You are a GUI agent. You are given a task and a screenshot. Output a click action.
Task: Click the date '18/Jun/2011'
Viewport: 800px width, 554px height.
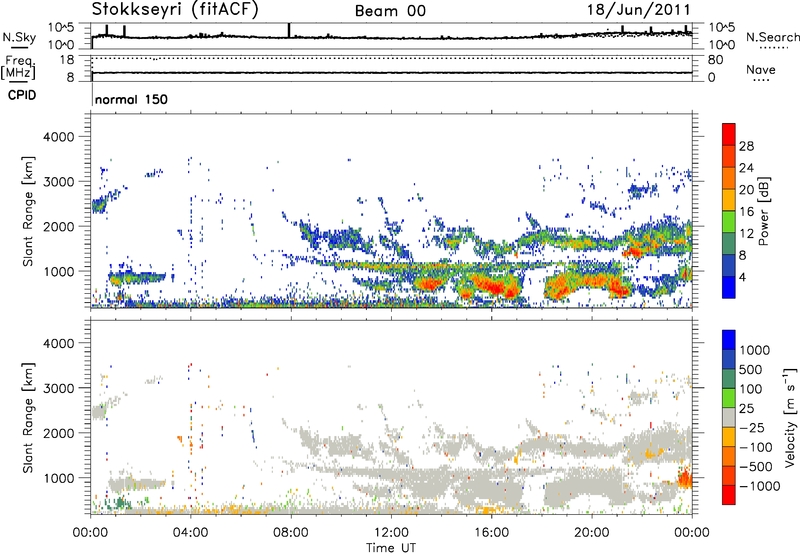639,10
